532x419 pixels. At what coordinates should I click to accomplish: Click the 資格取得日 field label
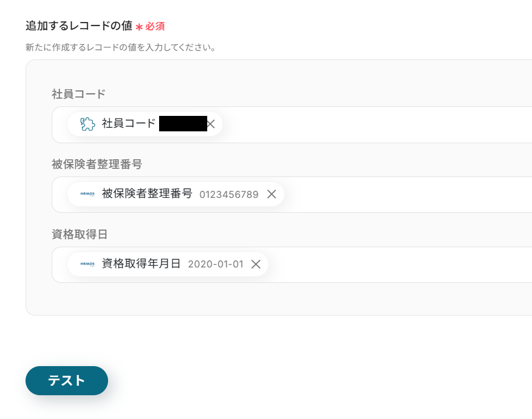coord(80,234)
